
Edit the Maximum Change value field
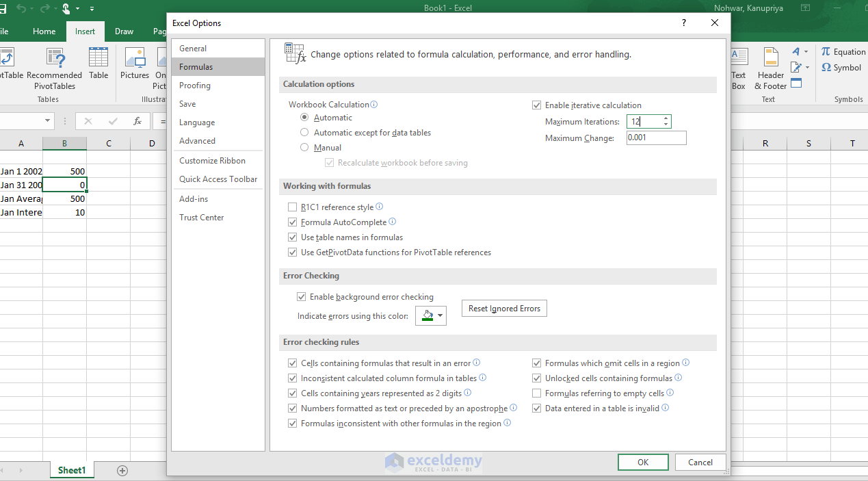(655, 138)
